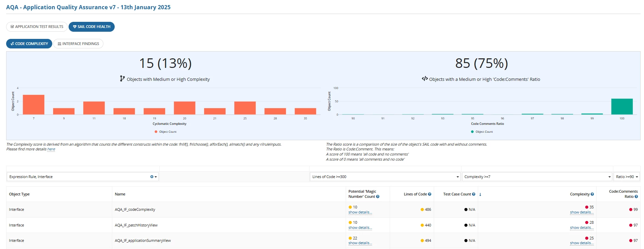Click help icon by Potential Magic Number Count
Screen dimensions: 644x249
coord(378,196)
